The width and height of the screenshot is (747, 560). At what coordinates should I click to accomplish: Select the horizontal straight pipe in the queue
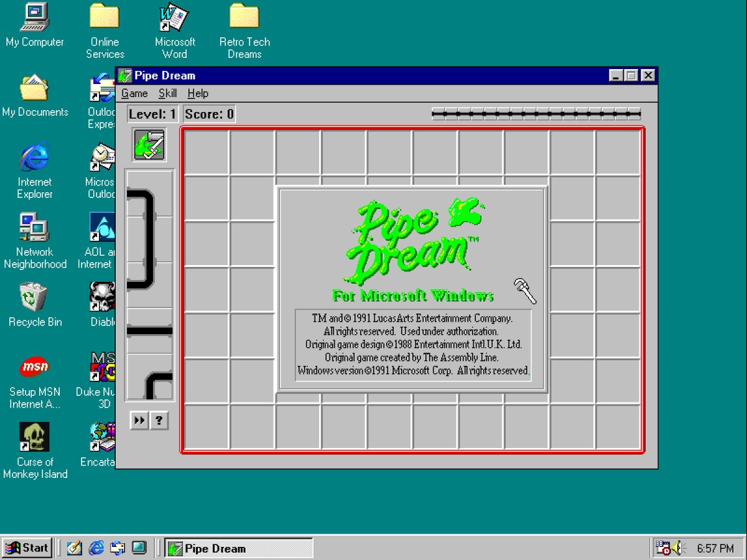(149, 331)
